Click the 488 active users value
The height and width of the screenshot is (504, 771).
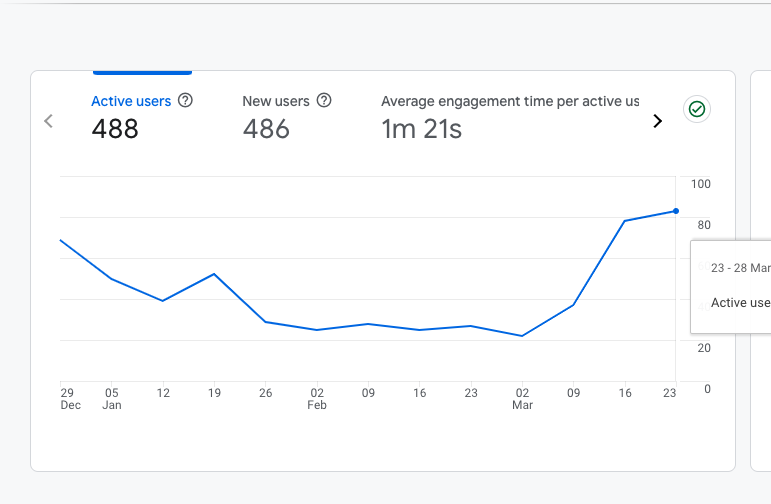point(115,129)
